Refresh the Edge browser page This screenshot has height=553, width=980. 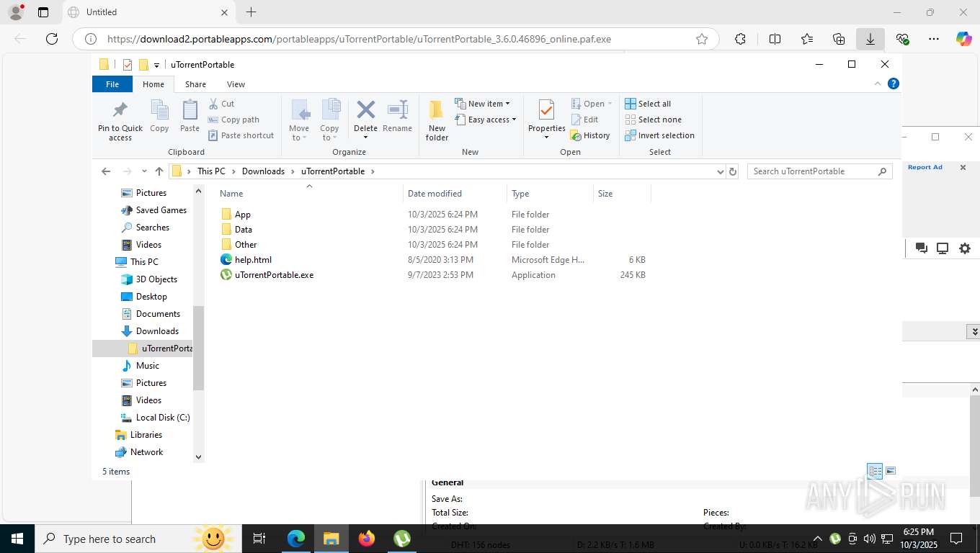pos(52,39)
